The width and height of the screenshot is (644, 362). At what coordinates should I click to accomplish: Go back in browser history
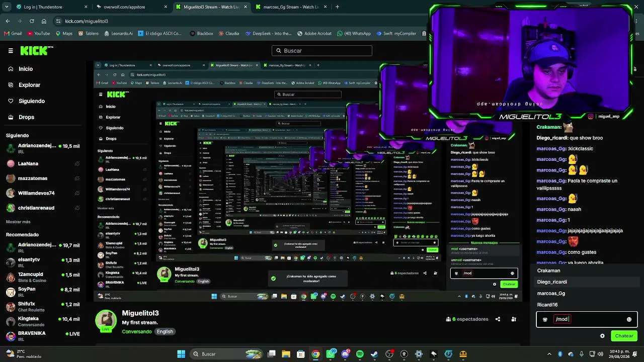[x=8, y=21]
